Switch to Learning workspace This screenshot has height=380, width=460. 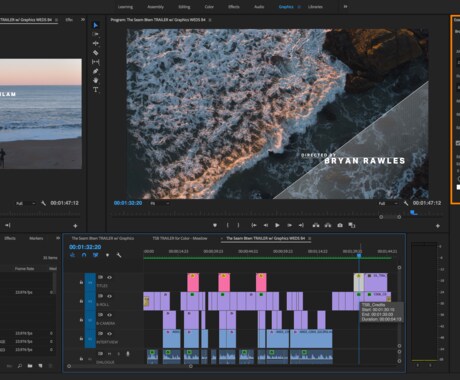[x=125, y=7]
